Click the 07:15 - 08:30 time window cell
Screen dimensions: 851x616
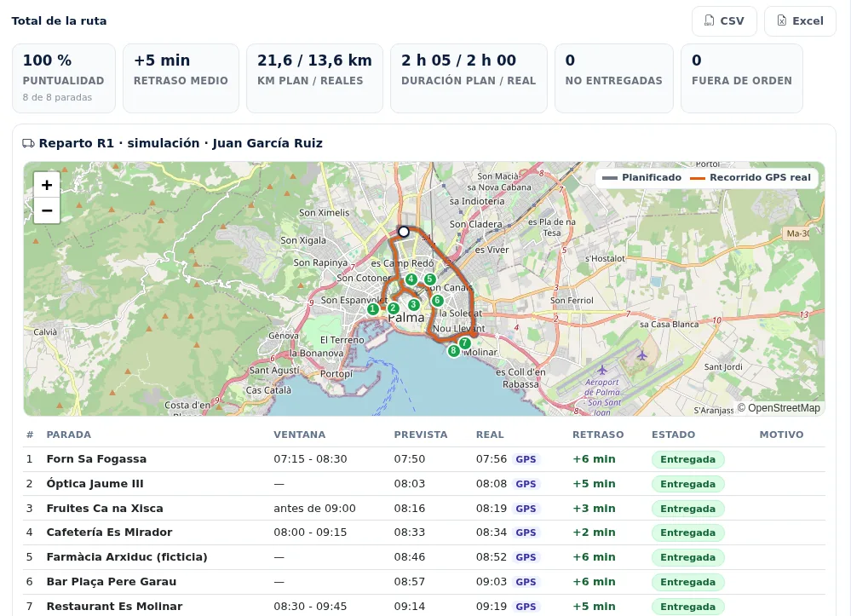[310, 459]
